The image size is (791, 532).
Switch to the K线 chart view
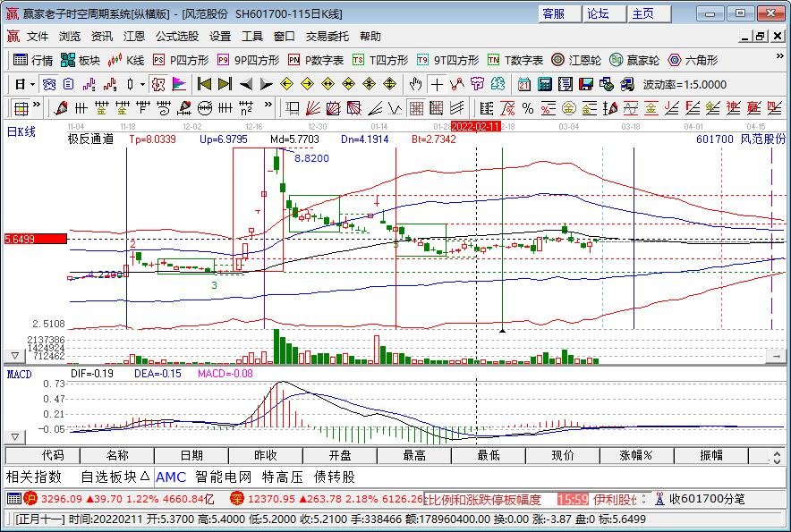pos(126,61)
